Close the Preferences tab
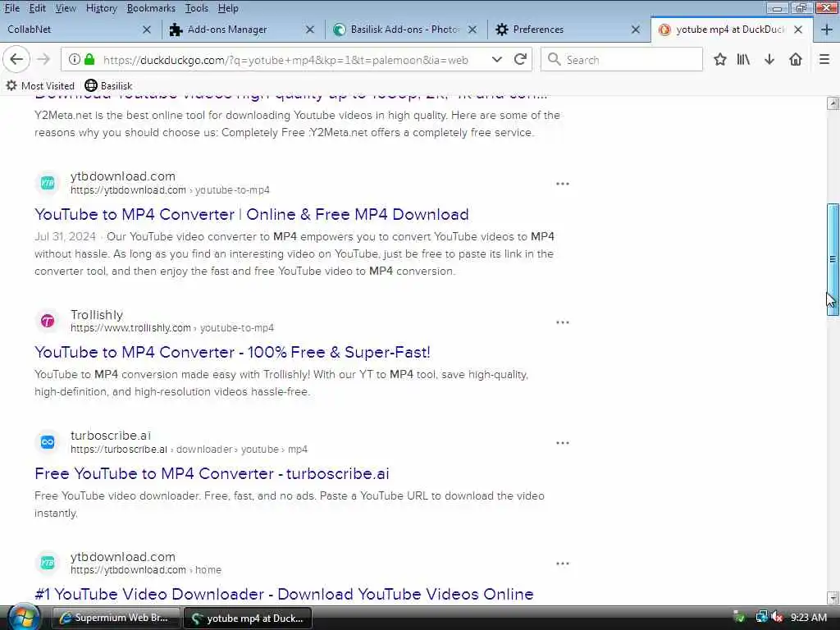 pyautogui.click(x=636, y=30)
